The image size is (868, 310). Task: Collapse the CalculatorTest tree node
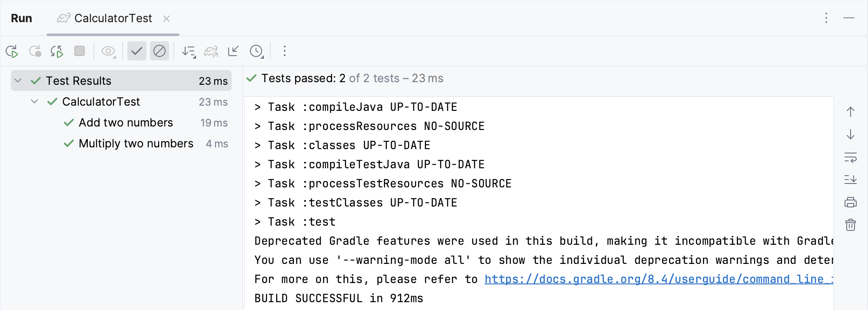[x=34, y=101]
